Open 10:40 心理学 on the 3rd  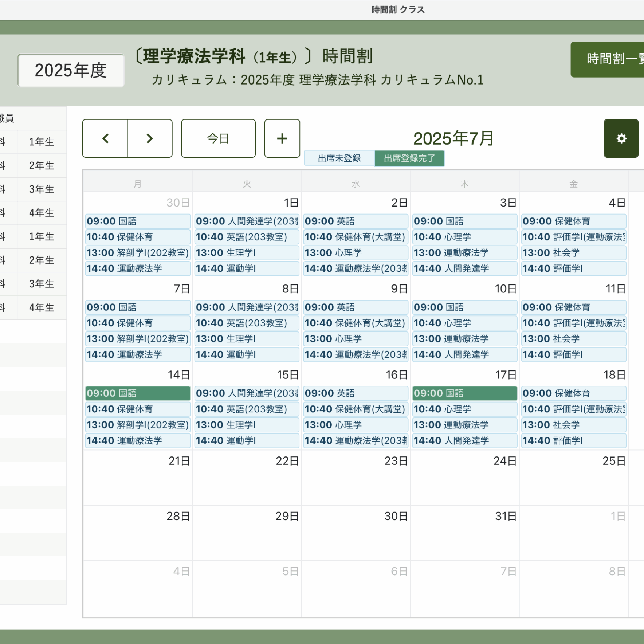[x=465, y=237]
